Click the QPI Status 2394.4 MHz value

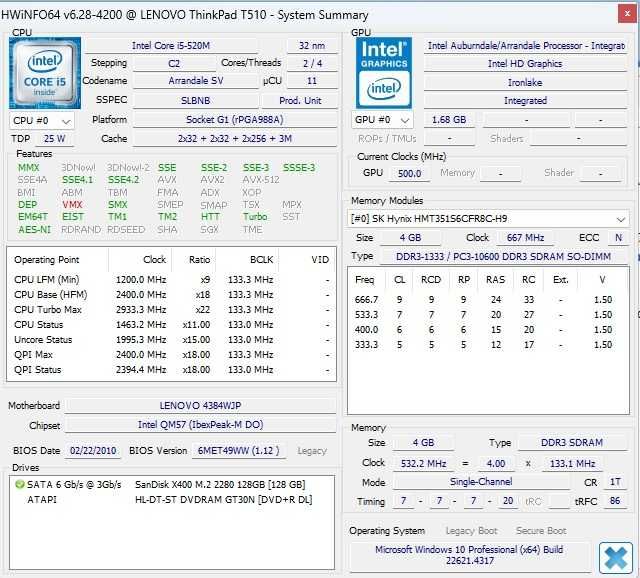pos(141,370)
